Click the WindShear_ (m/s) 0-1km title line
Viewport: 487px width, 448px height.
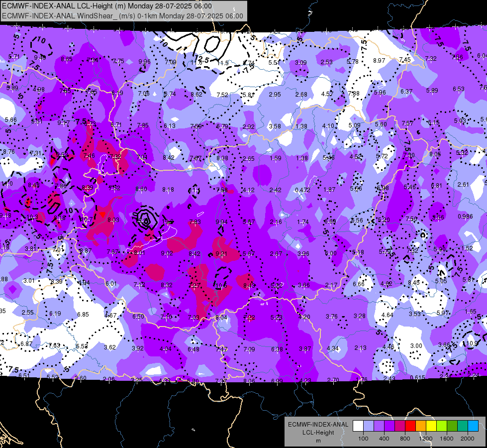122,16
